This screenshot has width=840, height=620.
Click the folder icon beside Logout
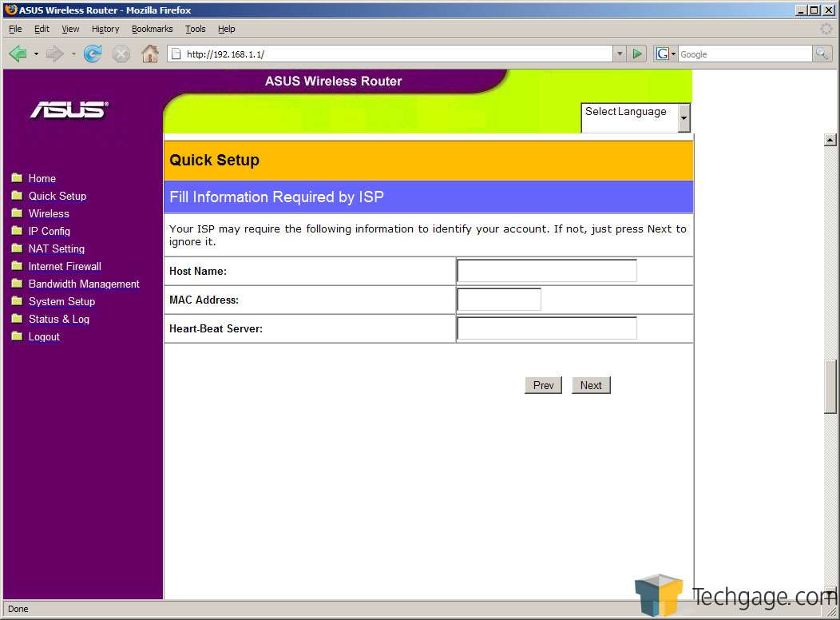tap(17, 336)
